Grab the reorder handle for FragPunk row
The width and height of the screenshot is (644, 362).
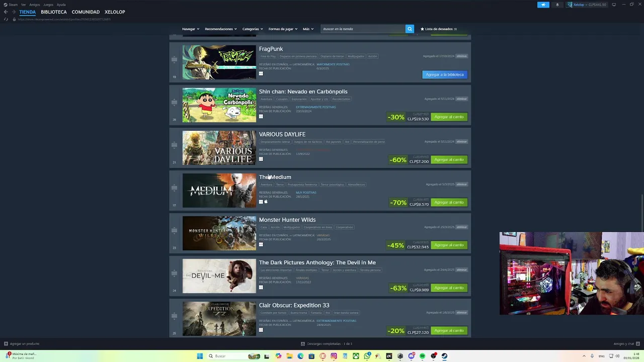click(x=174, y=59)
